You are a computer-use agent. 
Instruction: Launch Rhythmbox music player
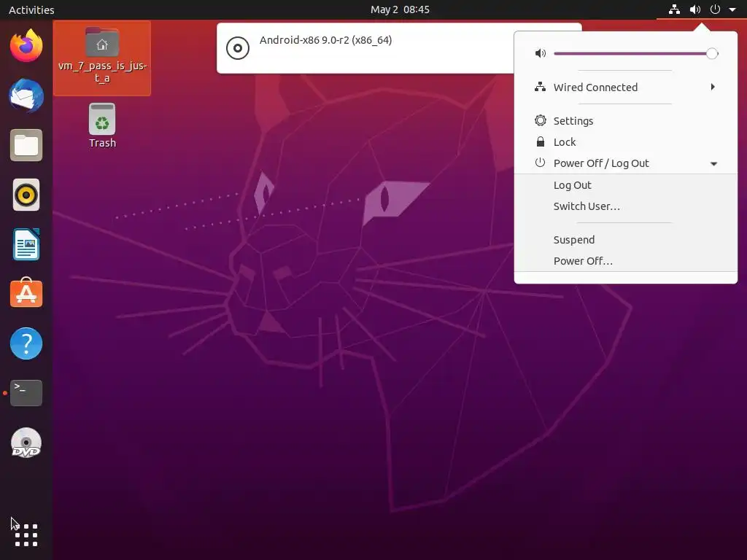pyautogui.click(x=26, y=195)
